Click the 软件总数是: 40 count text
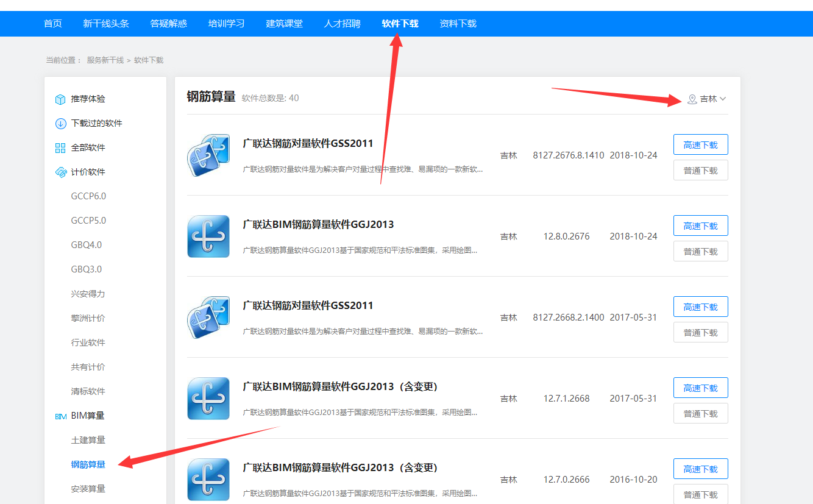813x504 pixels. point(270,98)
